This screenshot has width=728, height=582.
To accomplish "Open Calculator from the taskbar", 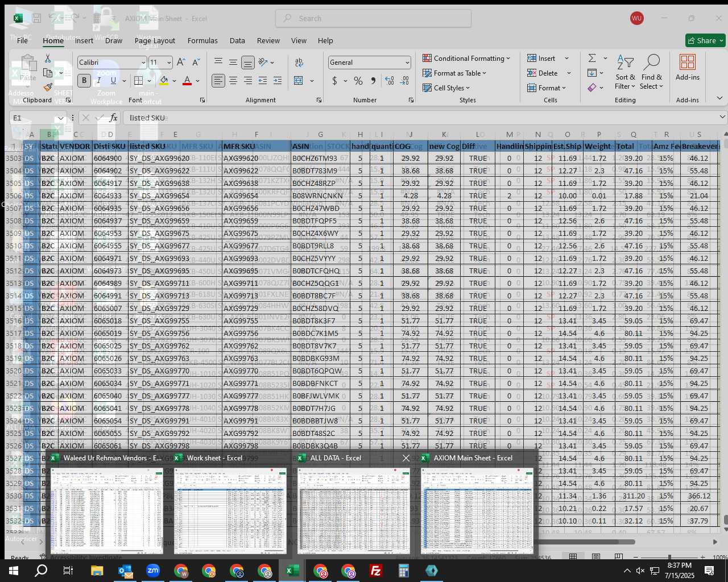I will click(x=404, y=571).
